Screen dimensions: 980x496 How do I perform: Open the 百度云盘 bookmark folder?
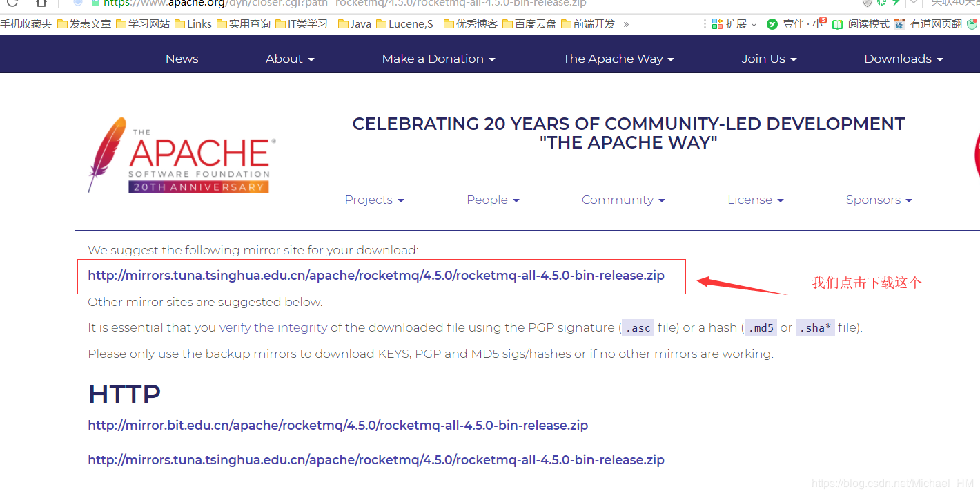pyautogui.click(x=529, y=24)
